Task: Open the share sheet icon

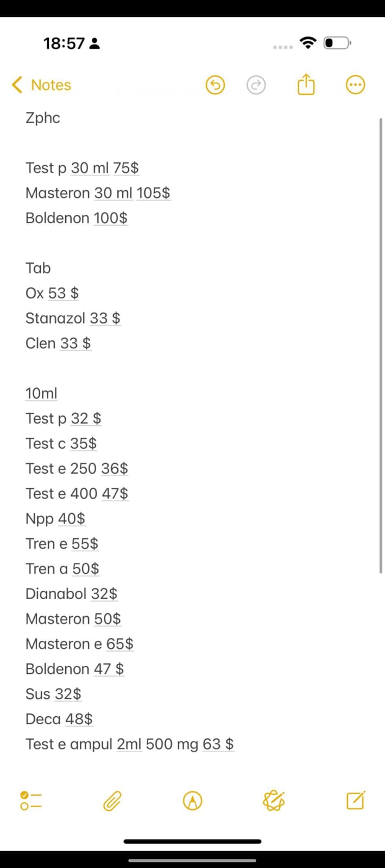Action: 306,85
